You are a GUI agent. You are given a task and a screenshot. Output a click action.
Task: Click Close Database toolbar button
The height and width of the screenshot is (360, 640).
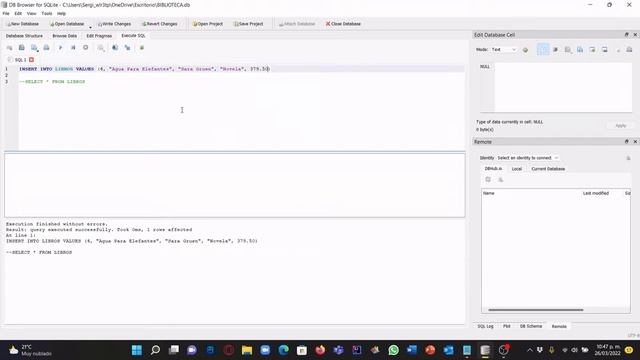[343, 24]
